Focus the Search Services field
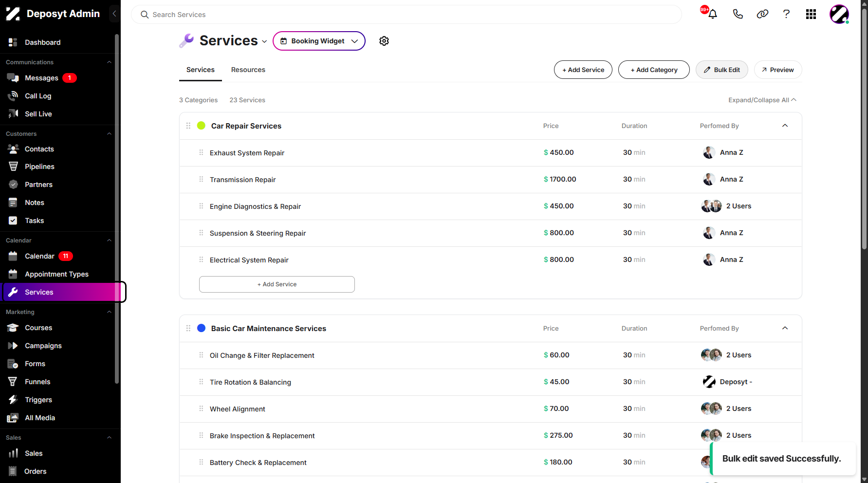Image resolution: width=868 pixels, height=483 pixels. pos(406,15)
